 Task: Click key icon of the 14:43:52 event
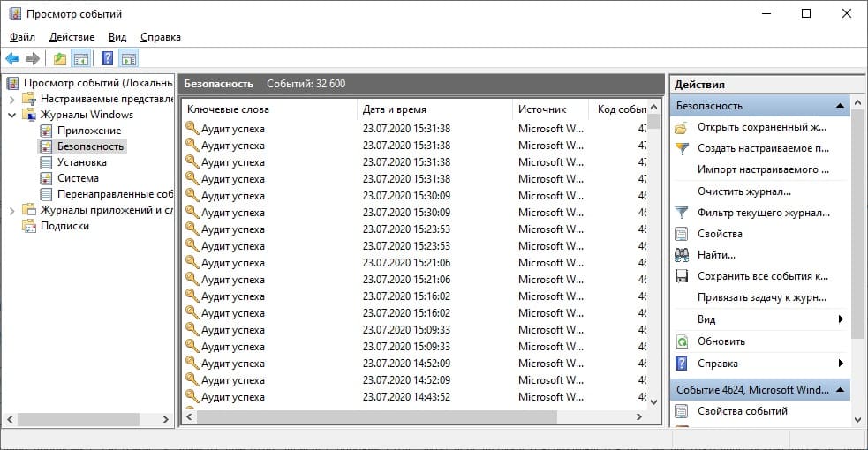(192, 396)
